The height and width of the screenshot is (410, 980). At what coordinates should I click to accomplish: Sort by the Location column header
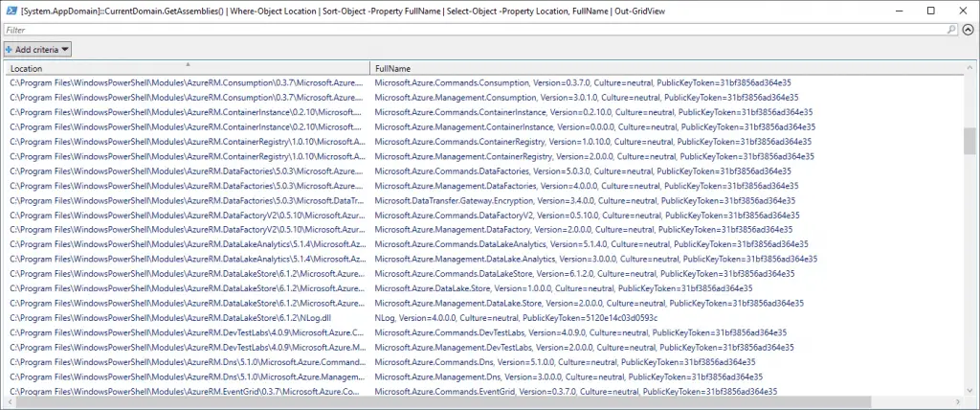[x=187, y=69]
